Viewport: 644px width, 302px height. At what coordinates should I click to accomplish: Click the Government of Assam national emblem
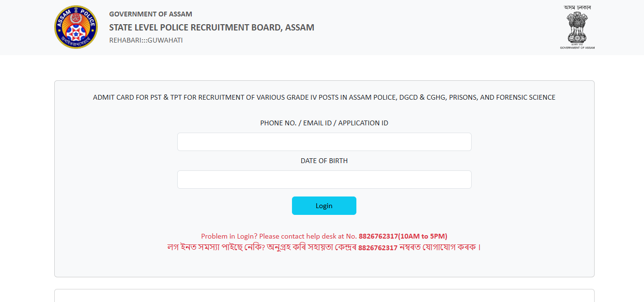[577, 27]
